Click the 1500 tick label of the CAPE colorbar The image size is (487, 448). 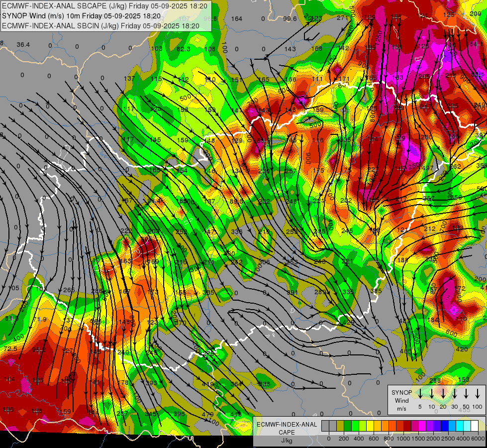(418, 439)
